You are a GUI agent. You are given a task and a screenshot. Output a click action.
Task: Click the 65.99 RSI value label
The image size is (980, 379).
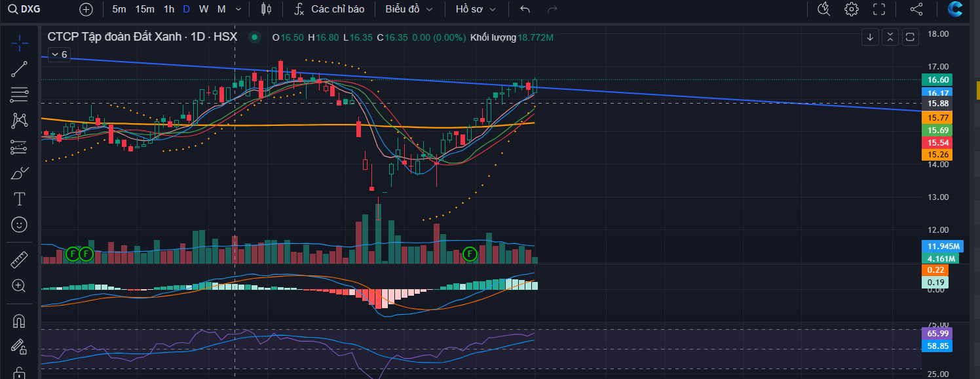click(x=937, y=333)
